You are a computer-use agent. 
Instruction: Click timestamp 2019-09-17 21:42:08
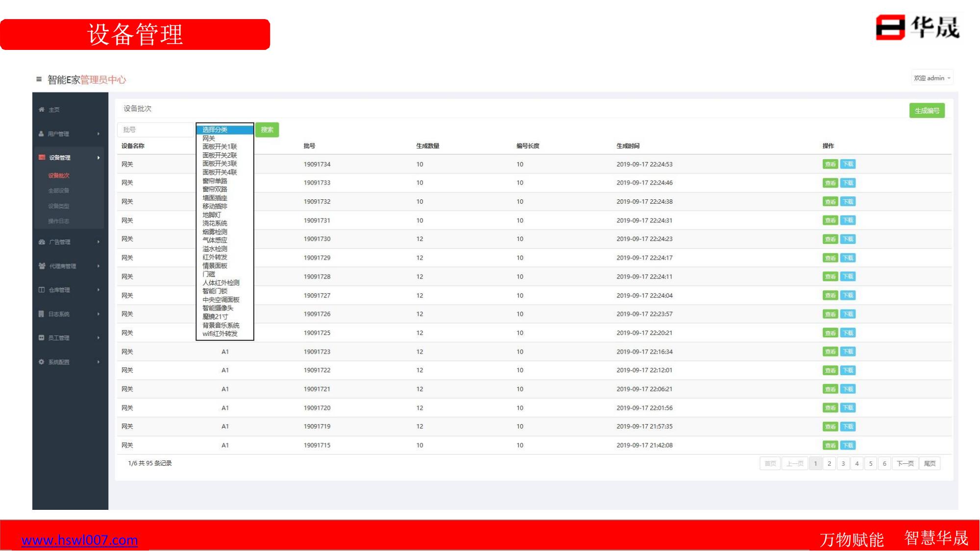pyautogui.click(x=644, y=445)
